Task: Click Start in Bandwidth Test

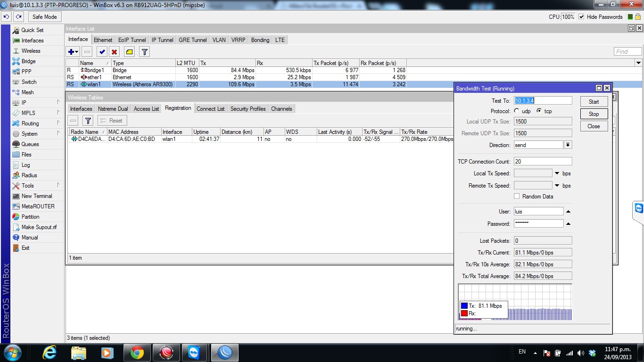Action: 594,102
